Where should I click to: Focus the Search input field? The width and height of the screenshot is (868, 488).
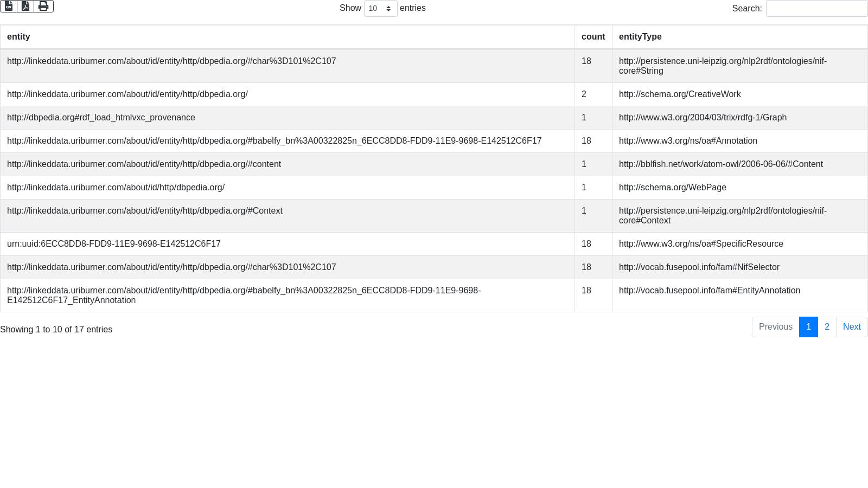pos(816,9)
